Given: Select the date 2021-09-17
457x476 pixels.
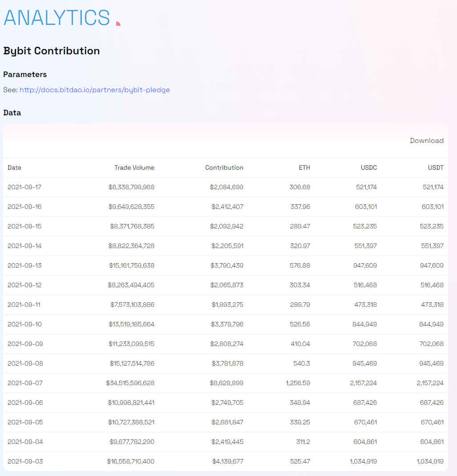Looking at the screenshot, I should [x=24, y=187].
